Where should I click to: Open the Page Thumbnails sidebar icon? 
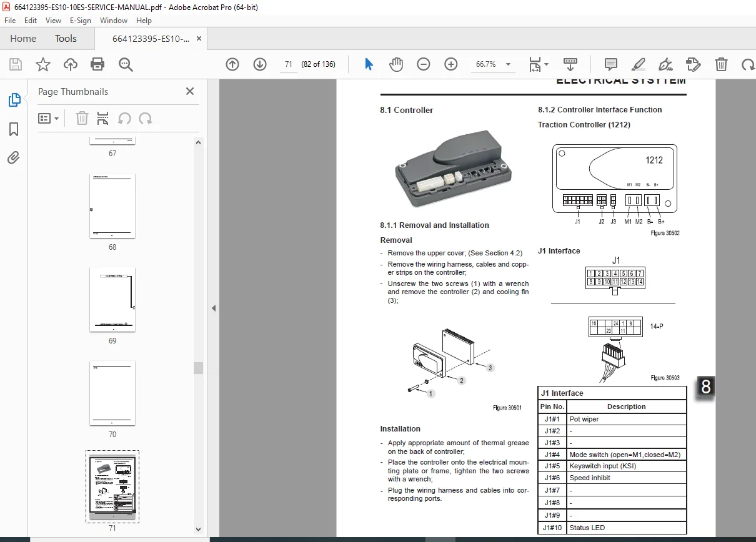tap(14, 100)
